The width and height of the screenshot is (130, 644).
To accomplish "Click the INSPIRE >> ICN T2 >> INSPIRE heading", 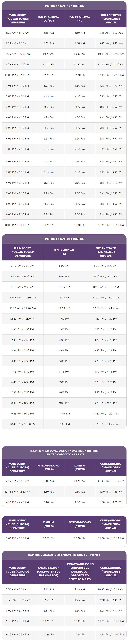I will [x=64, y=239].
